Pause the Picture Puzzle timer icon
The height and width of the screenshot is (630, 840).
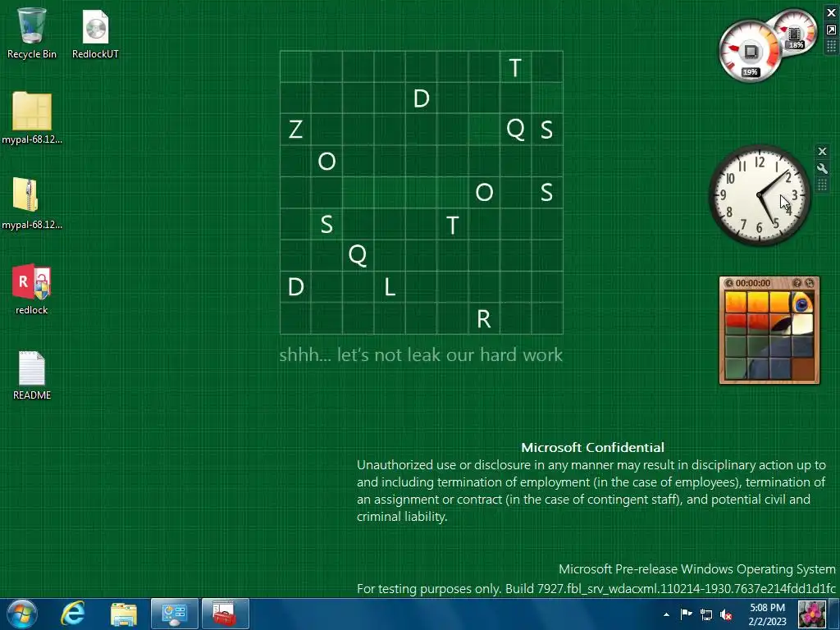[x=728, y=283]
